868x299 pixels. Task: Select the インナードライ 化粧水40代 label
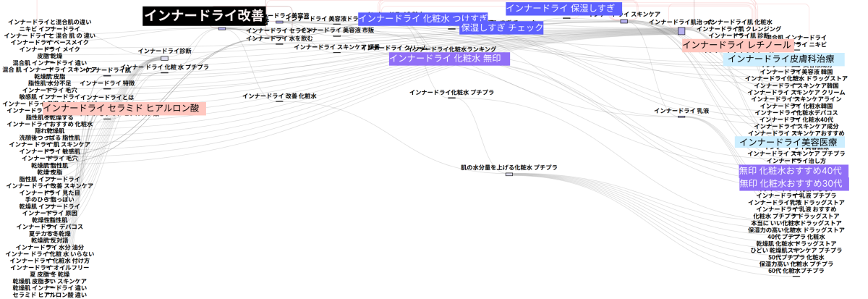tap(796, 119)
